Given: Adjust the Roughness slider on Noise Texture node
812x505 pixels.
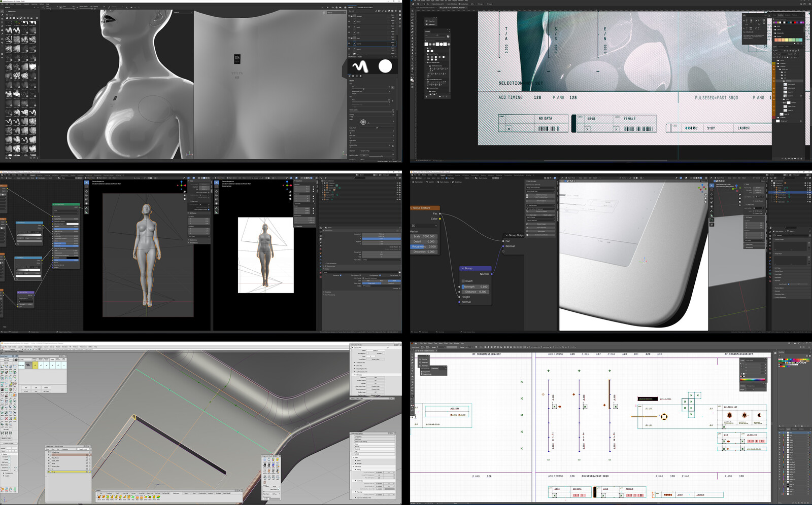Looking at the screenshot, I should tap(424, 246).
